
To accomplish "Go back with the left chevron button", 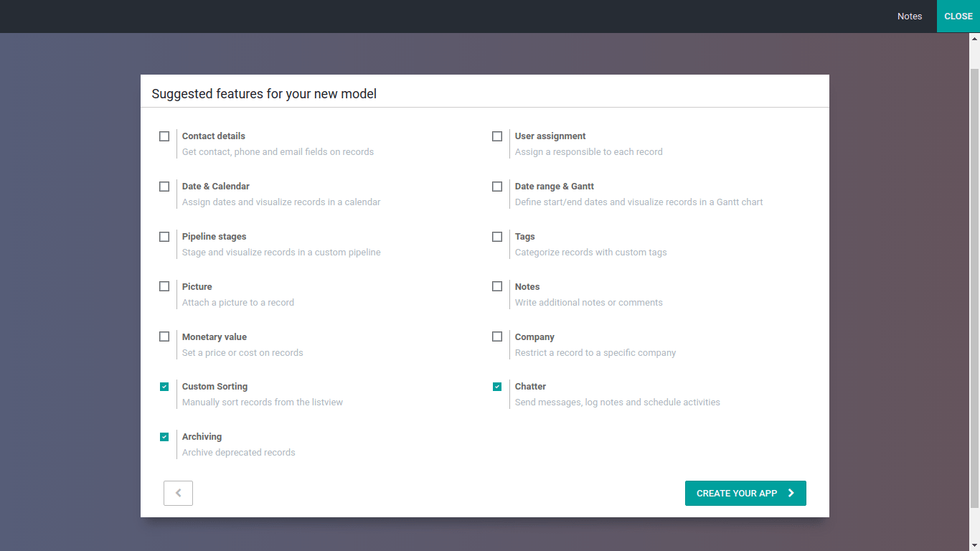I will [178, 493].
